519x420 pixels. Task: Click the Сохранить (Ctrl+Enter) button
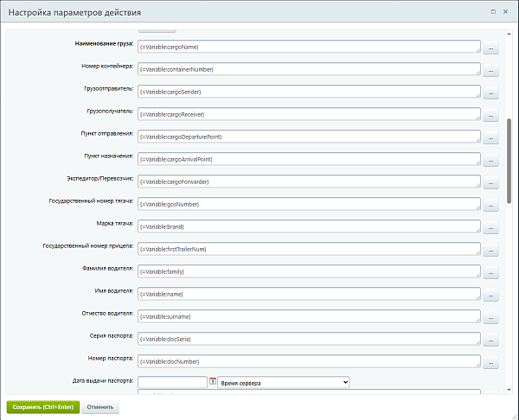pyautogui.click(x=43, y=407)
